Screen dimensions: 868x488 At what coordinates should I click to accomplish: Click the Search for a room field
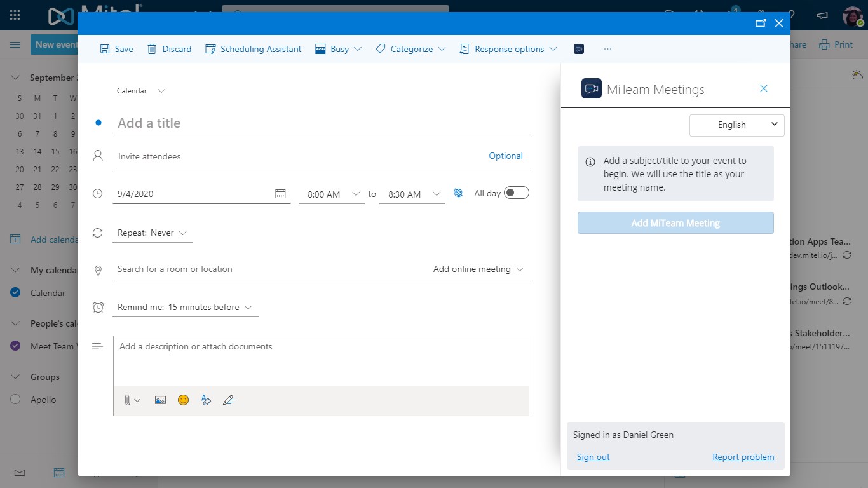(270, 269)
